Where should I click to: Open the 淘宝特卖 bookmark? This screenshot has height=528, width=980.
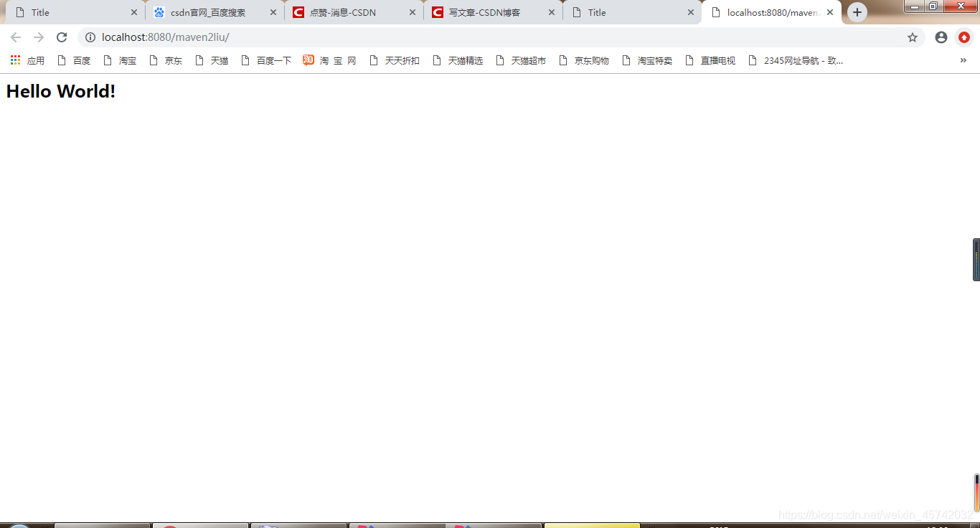point(647,60)
